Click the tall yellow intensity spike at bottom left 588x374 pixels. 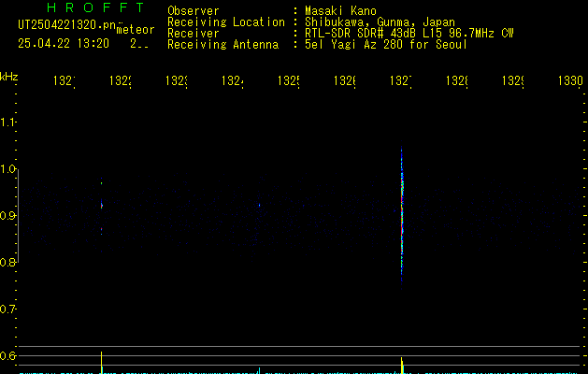[x=101, y=363]
